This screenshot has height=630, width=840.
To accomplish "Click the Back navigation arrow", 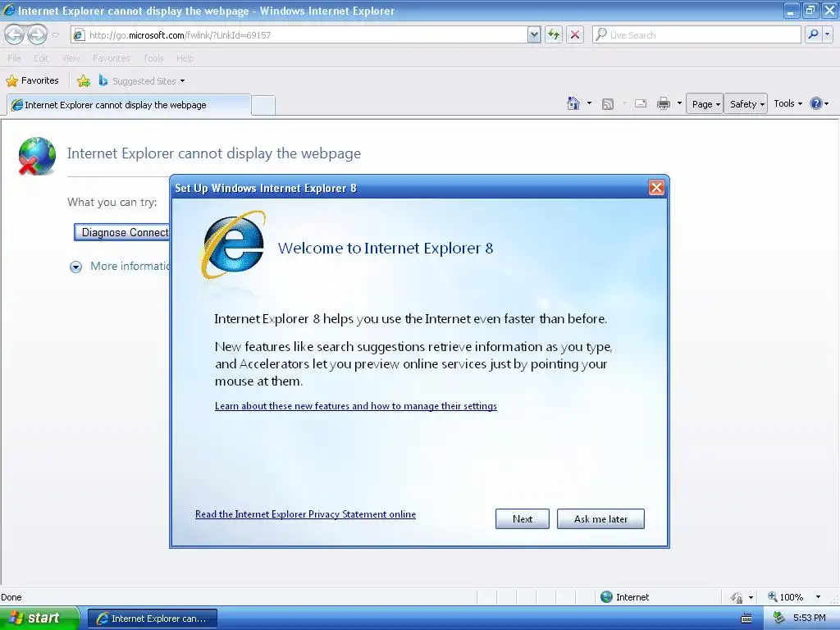I will pos(15,34).
